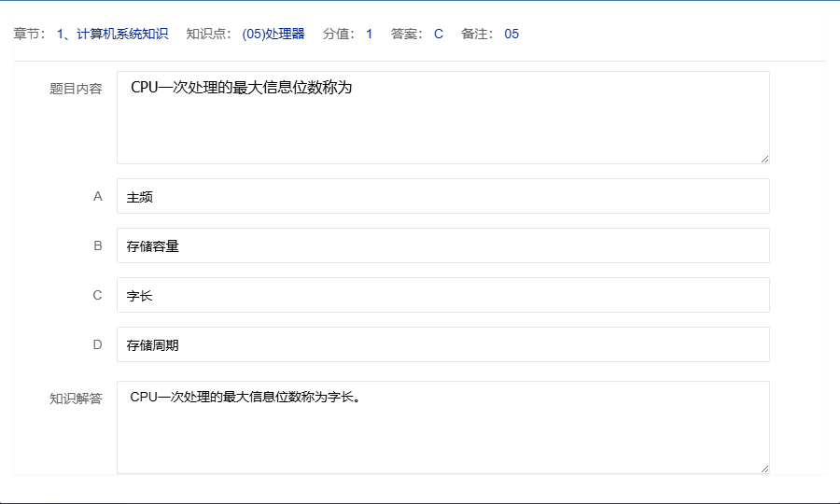Click the answer value C in header
Image resolution: width=840 pixels, height=504 pixels.
point(439,35)
